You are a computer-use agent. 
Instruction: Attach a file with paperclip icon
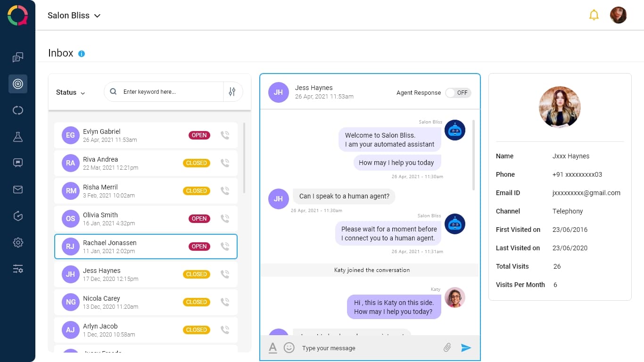point(447,348)
